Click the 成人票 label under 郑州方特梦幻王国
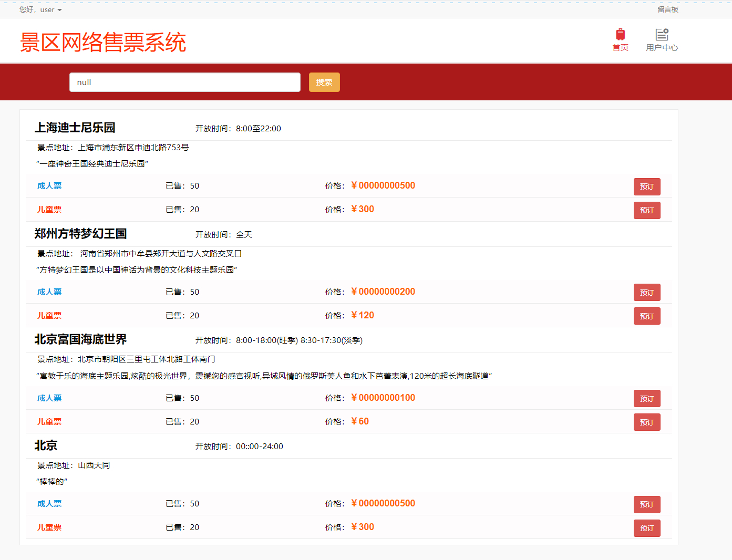Viewport: 732px width, 560px height. [49, 292]
